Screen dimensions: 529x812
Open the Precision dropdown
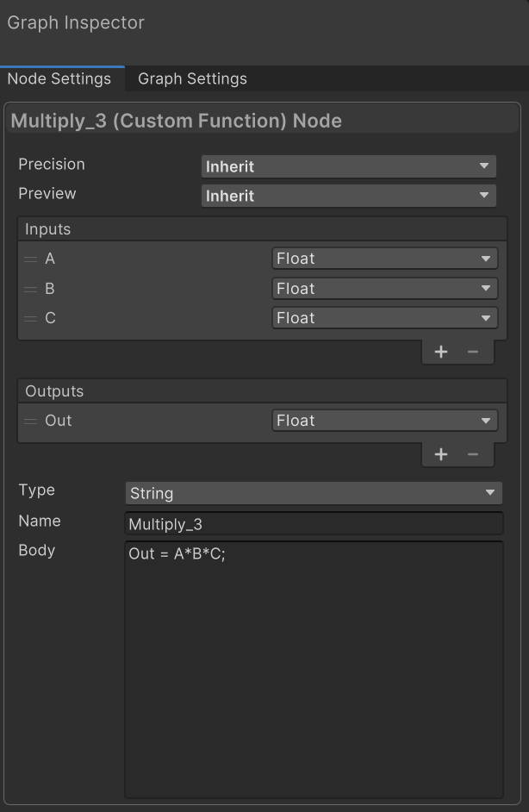click(x=348, y=166)
